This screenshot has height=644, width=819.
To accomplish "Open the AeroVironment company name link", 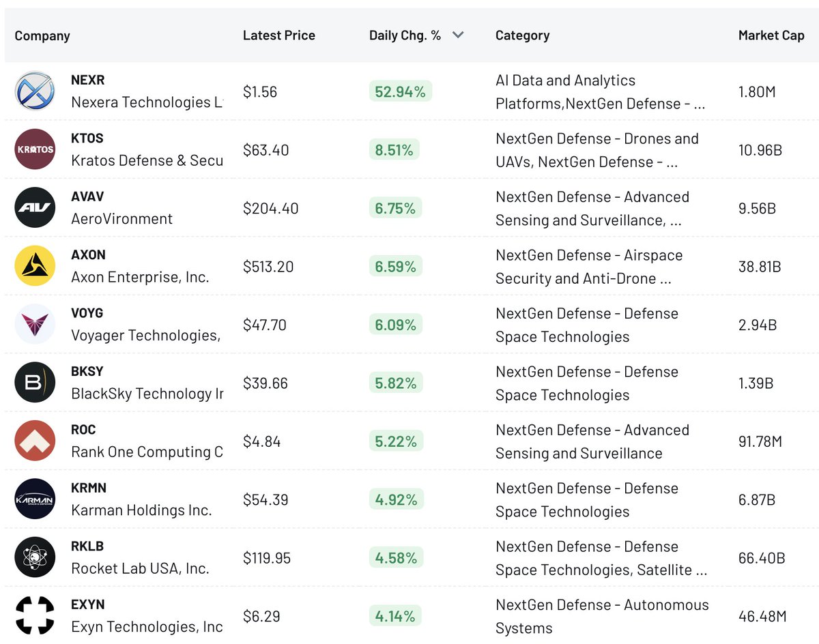I will click(122, 219).
